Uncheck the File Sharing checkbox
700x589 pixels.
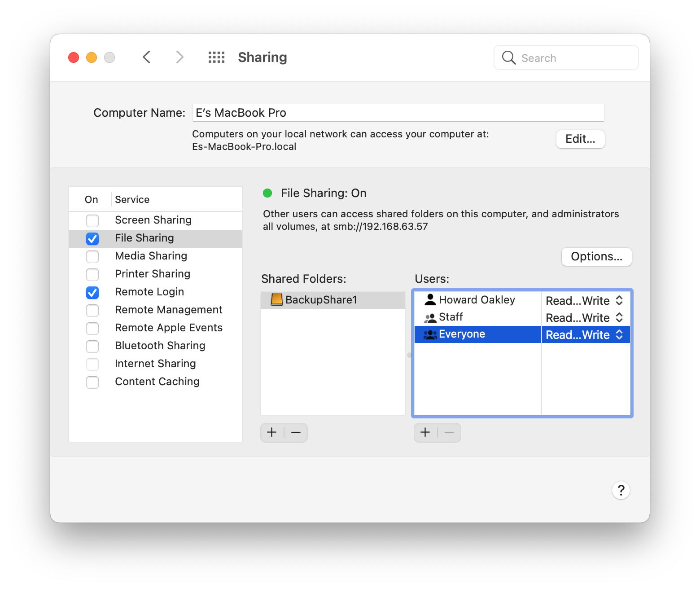pyautogui.click(x=92, y=238)
